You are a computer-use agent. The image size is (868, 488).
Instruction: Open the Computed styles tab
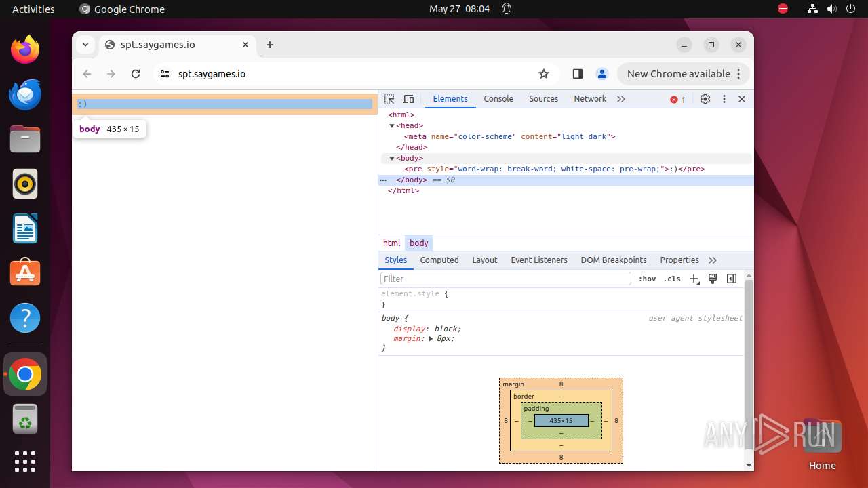coord(439,260)
